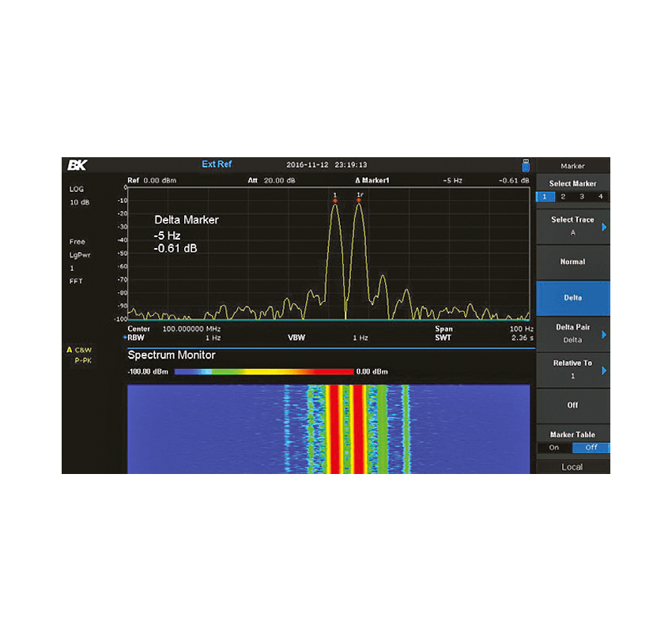
Task: Turn Marker Table Off
Action: coord(591,447)
